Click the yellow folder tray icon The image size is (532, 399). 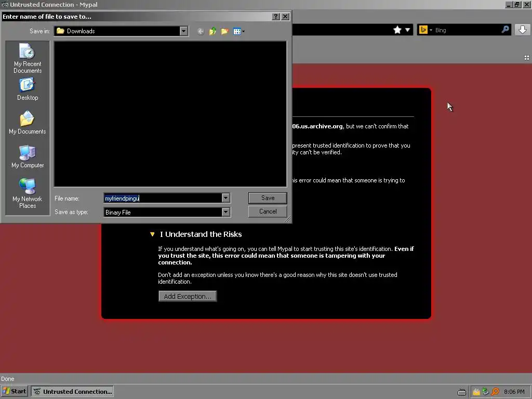[x=476, y=392]
